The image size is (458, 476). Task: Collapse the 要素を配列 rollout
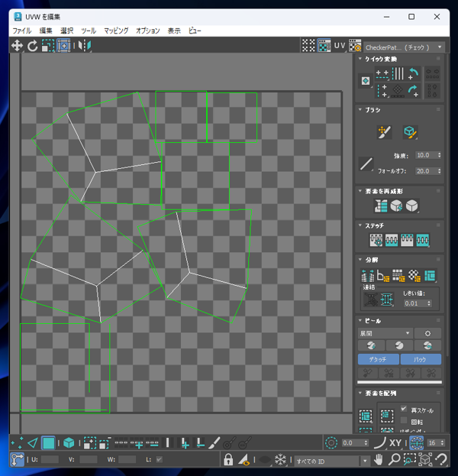[x=360, y=393]
